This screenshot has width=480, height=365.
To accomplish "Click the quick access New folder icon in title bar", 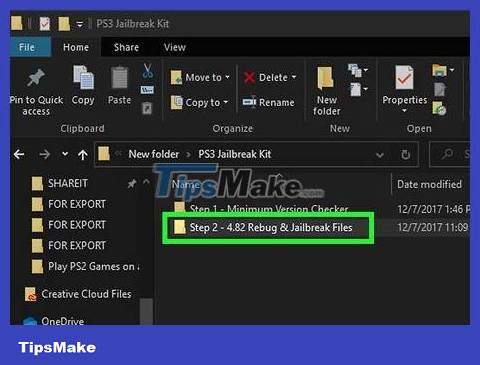I will coord(64,24).
